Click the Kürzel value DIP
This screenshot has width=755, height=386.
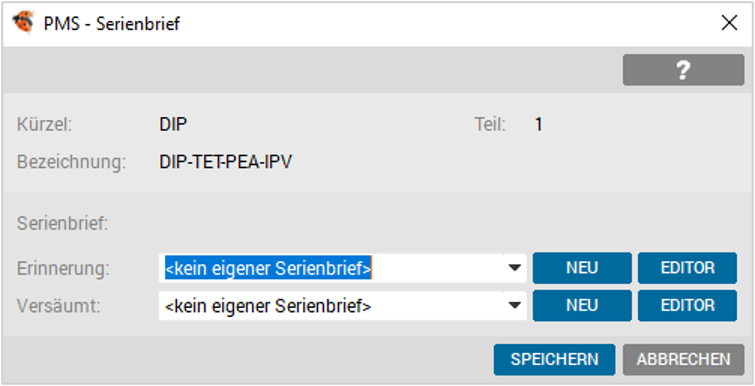coord(173,125)
